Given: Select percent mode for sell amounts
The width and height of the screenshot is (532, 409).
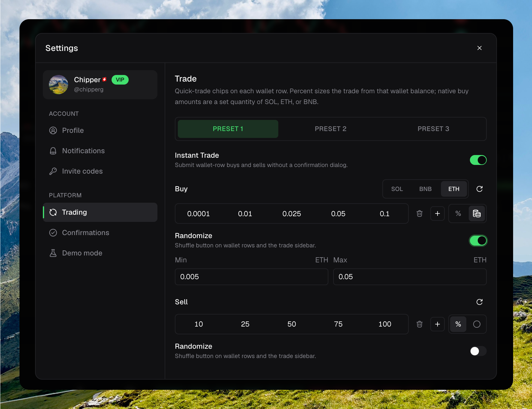Looking at the screenshot, I should point(458,324).
